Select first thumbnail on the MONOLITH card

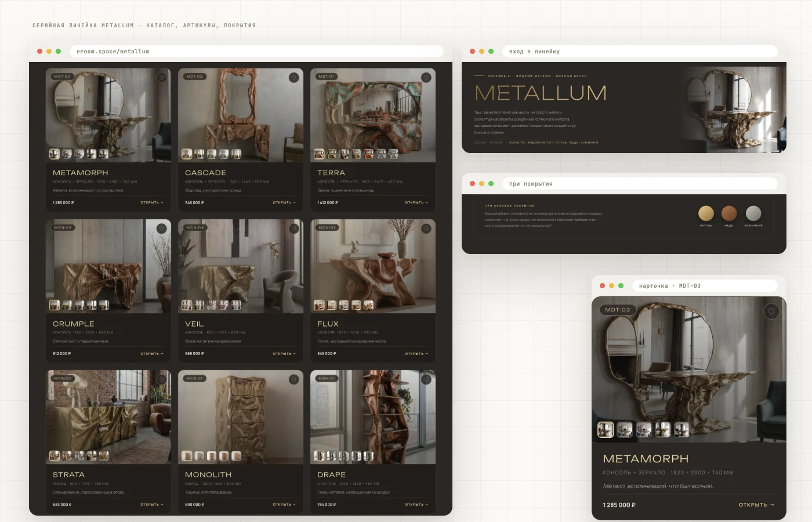(x=187, y=456)
